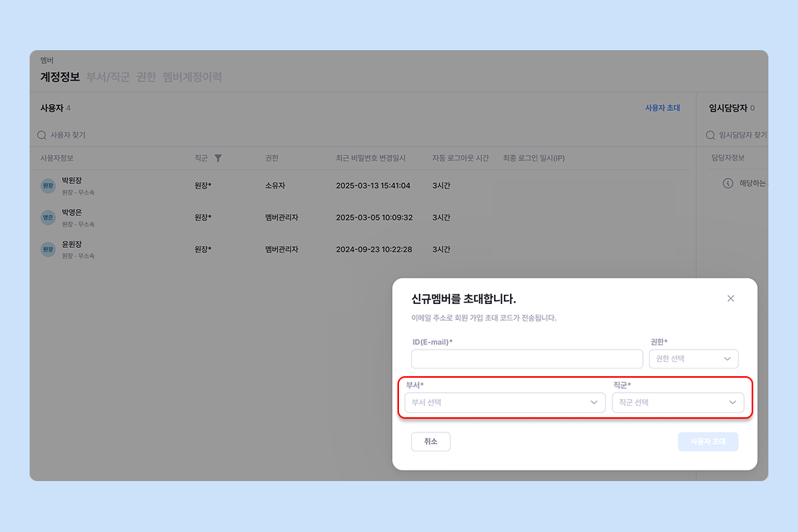Switch to the 부서/직군 tab

(x=108, y=77)
